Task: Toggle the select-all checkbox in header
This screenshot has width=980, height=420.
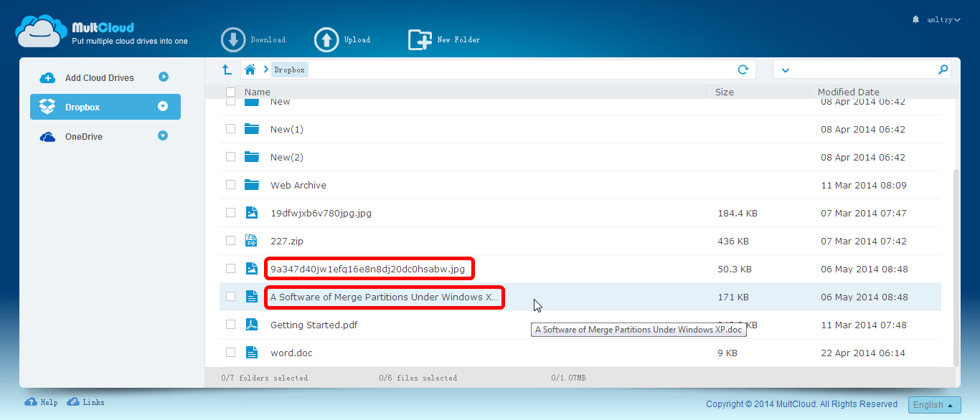Action: point(230,92)
